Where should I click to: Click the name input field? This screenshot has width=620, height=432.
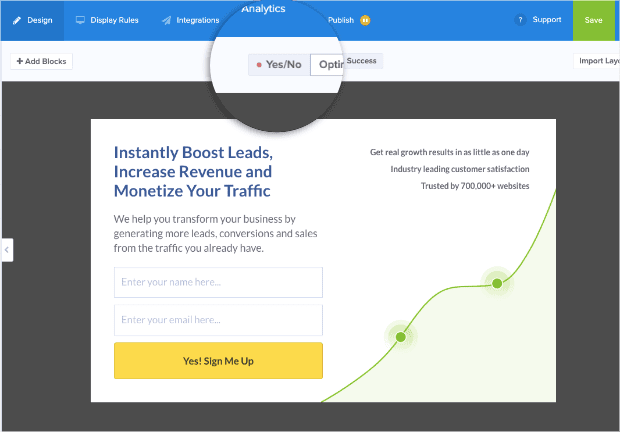[218, 283]
